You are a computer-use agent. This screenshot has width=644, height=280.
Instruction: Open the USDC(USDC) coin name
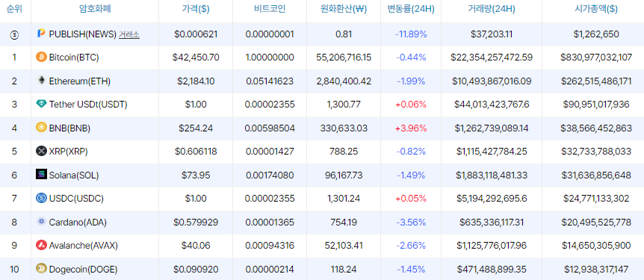coord(76,199)
